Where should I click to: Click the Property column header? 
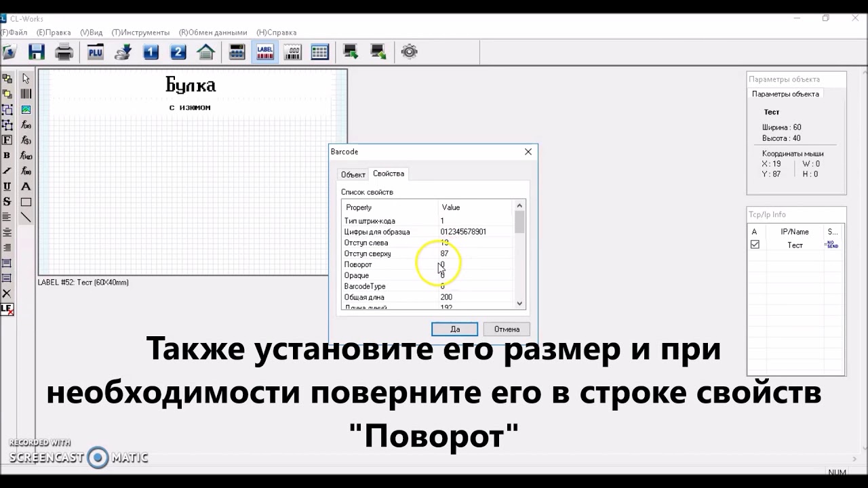(x=390, y=207)
